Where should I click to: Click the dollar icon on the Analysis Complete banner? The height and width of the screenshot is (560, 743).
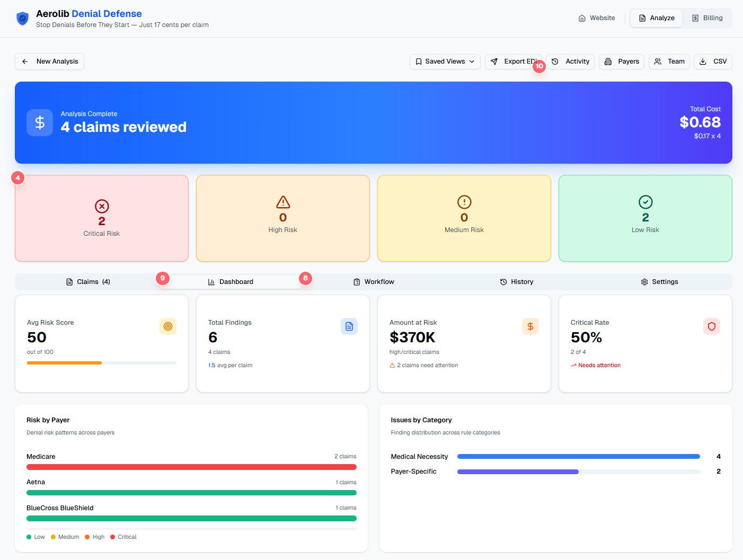pos(40,122)
